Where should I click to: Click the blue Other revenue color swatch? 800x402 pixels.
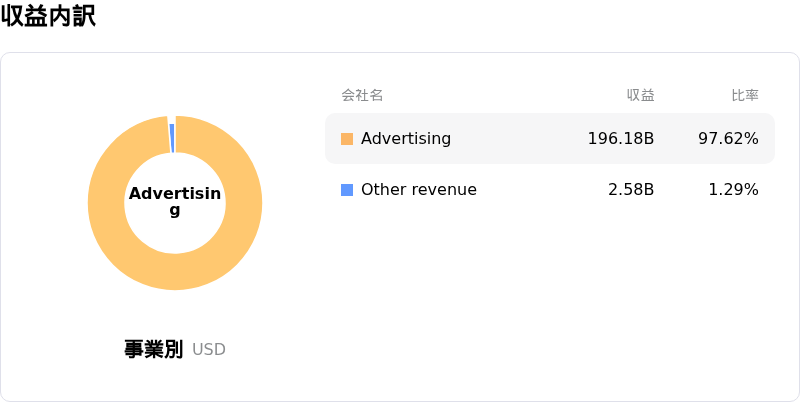[347, 190]
